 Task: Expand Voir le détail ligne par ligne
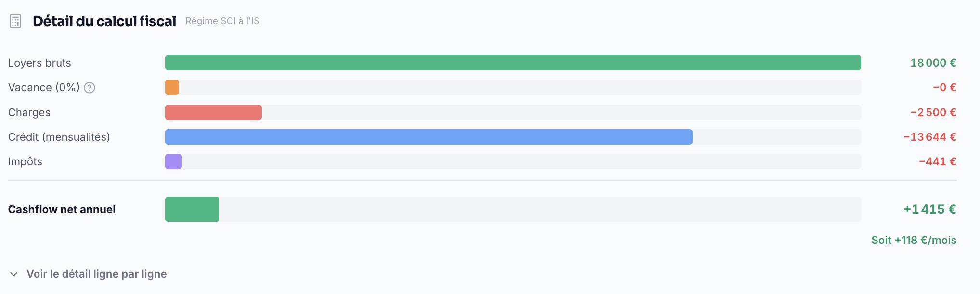[x=96, y=274]
